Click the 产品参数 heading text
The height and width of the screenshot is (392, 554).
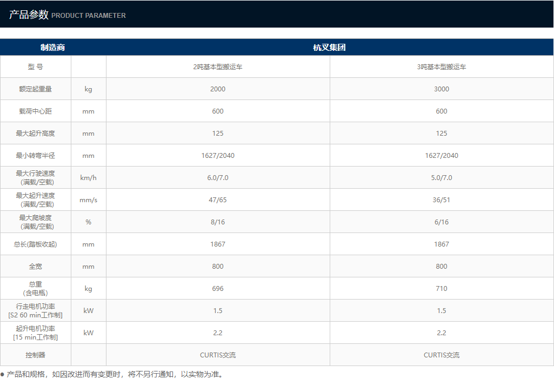pos(29,15)
